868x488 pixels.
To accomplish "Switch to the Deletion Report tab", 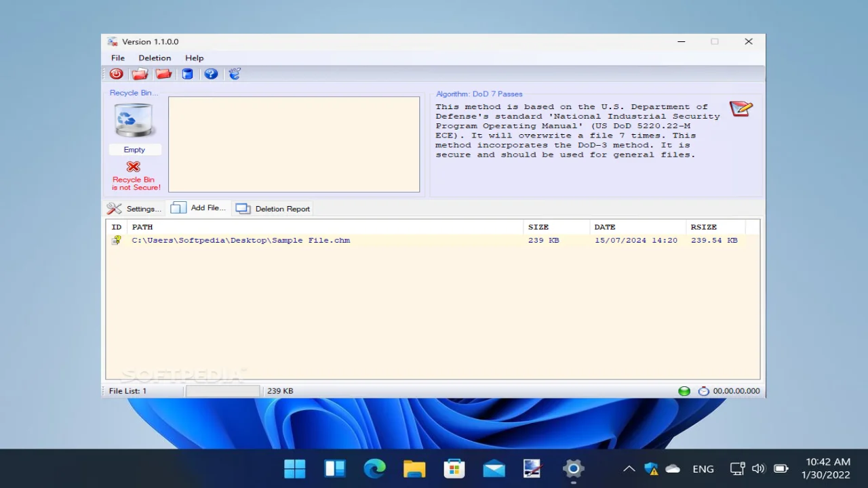I will [273, 209].
